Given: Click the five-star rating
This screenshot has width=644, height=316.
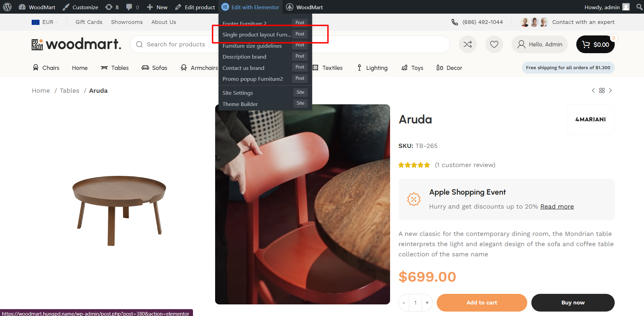Looking at the screenshot, I should [x=414, y=165].
